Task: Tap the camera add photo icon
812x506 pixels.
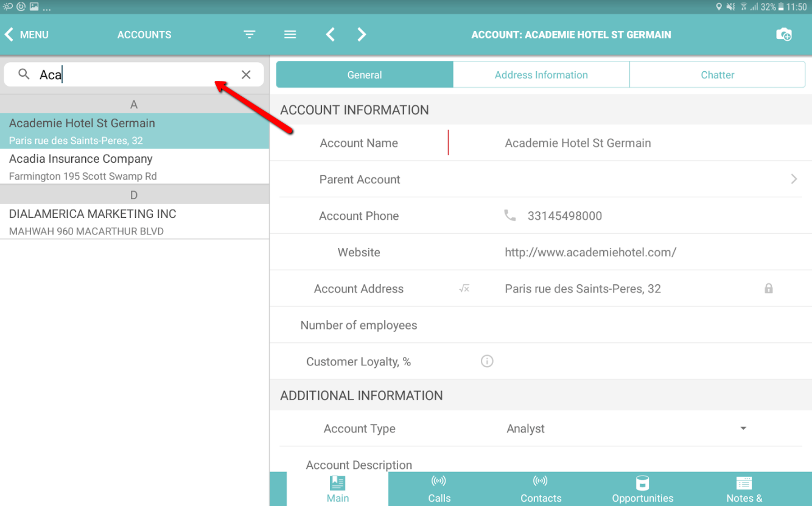Action: (x=784, y=35)
